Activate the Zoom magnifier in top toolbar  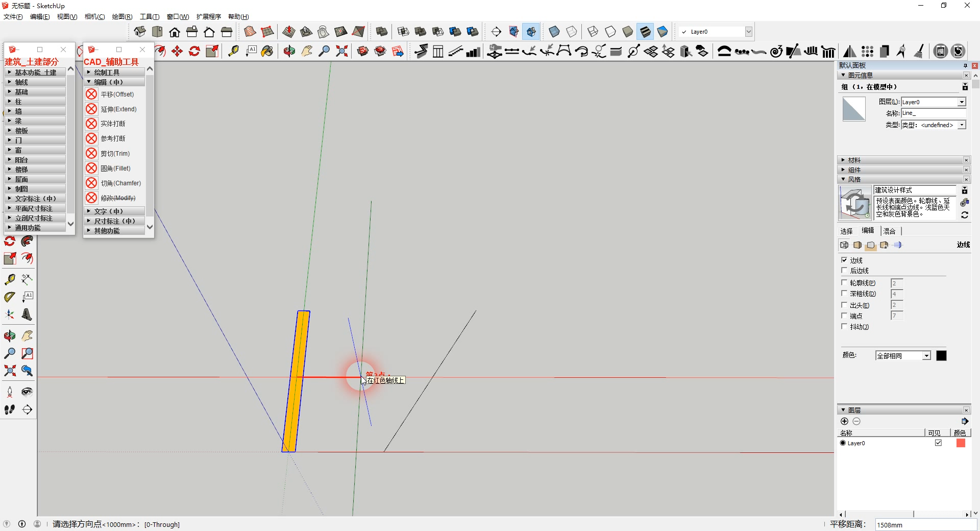tap(324, 51)
